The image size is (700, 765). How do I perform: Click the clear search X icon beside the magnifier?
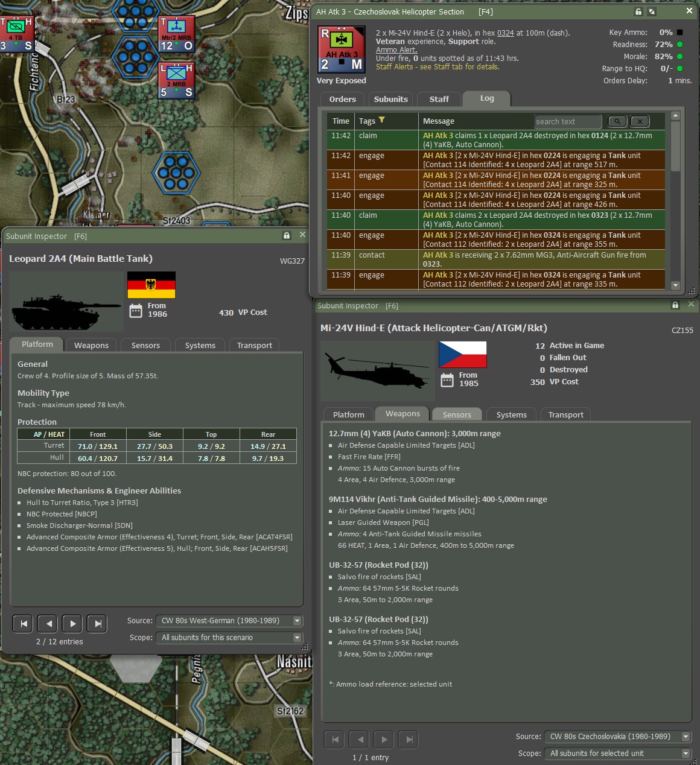pos(640,121)
